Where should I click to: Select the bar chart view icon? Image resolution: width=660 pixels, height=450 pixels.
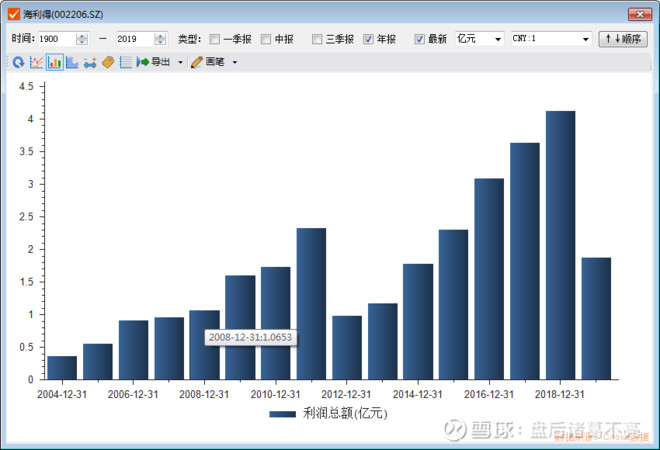pyautogui.click(x=54, y=62)
